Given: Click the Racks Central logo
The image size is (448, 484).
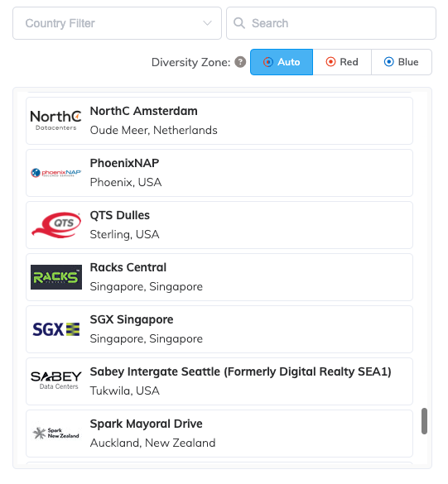Looking at the screenshot, I should click(x=56, y=277).
